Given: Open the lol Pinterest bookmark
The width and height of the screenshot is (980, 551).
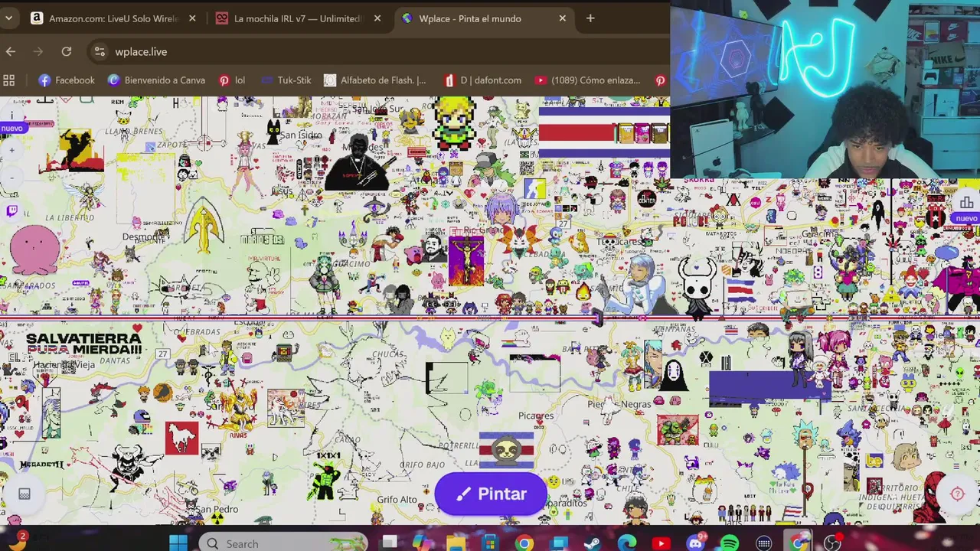Looking at the screenshot, I should 231,80.
